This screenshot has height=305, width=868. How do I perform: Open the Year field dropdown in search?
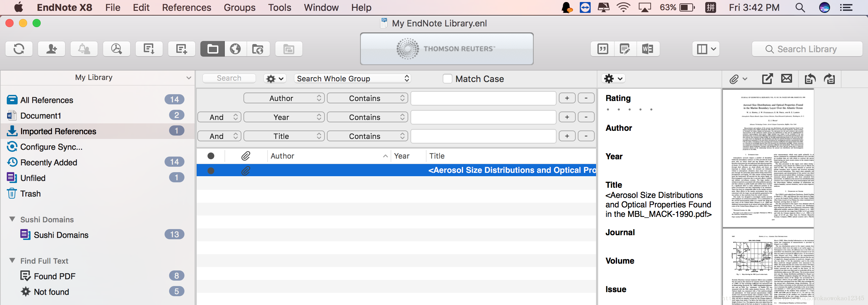[284, 117]
